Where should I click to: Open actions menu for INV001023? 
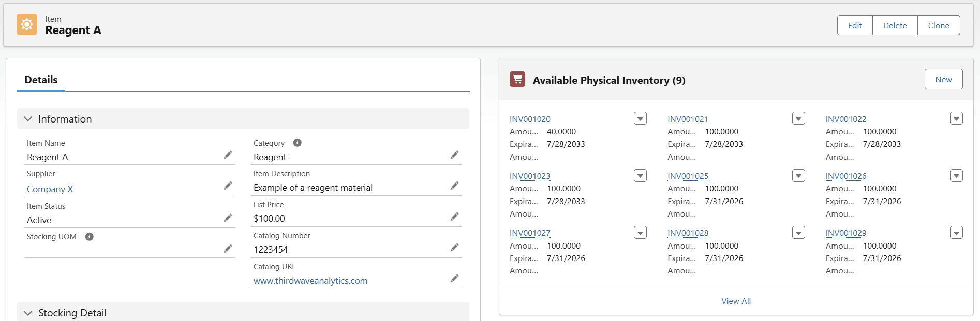[641, 176]
